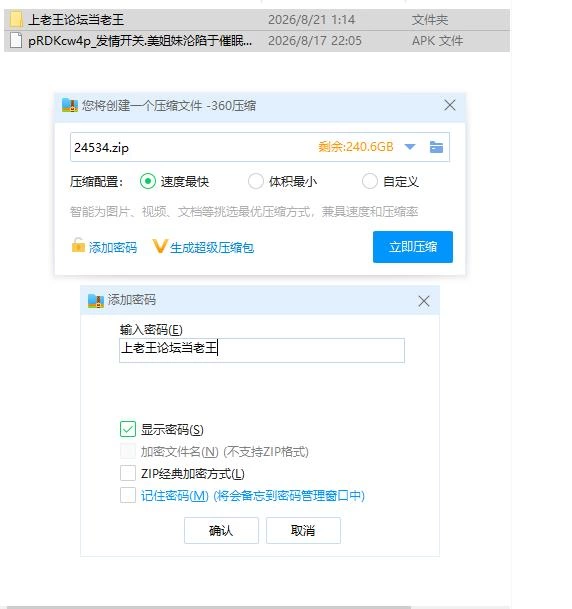Click the orange V icon for super archive
The width and height of the screenshot is (572, 609).
(160, 246)
